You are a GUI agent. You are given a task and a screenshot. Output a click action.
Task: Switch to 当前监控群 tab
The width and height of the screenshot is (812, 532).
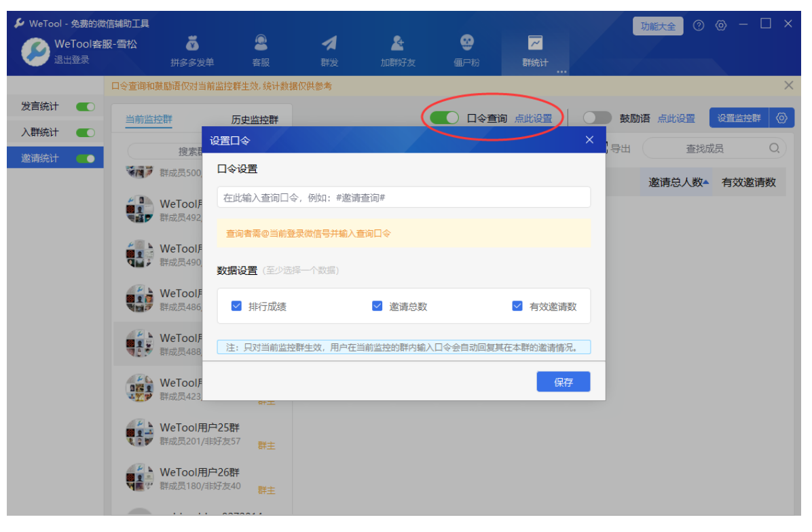point(149,119)
